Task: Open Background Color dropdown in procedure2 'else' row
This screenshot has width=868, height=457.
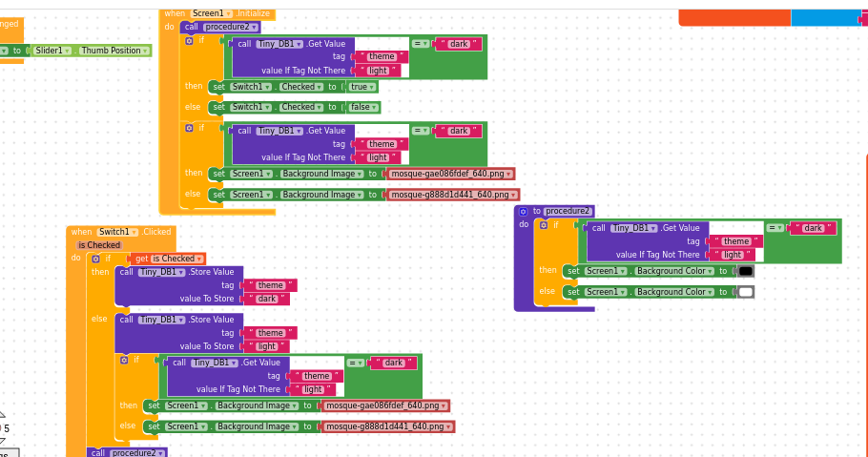Action: pyautogui.click(x=673, y=292)
